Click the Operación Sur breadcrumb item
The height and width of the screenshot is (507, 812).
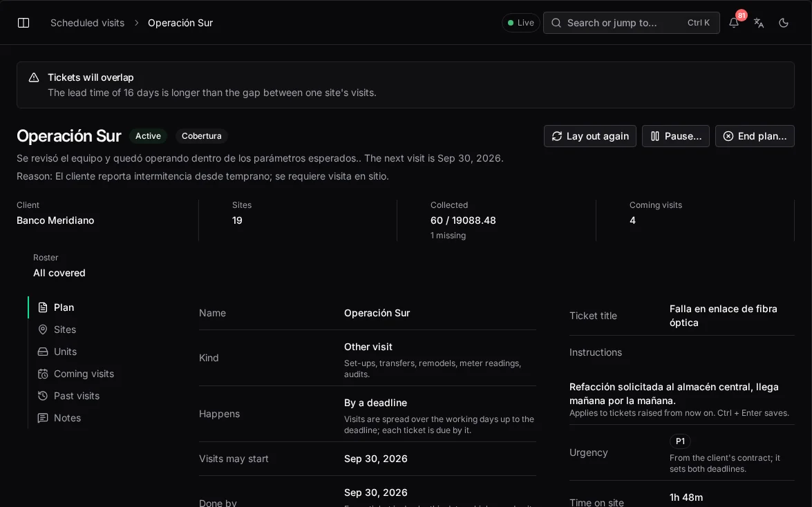coord(180,23)
